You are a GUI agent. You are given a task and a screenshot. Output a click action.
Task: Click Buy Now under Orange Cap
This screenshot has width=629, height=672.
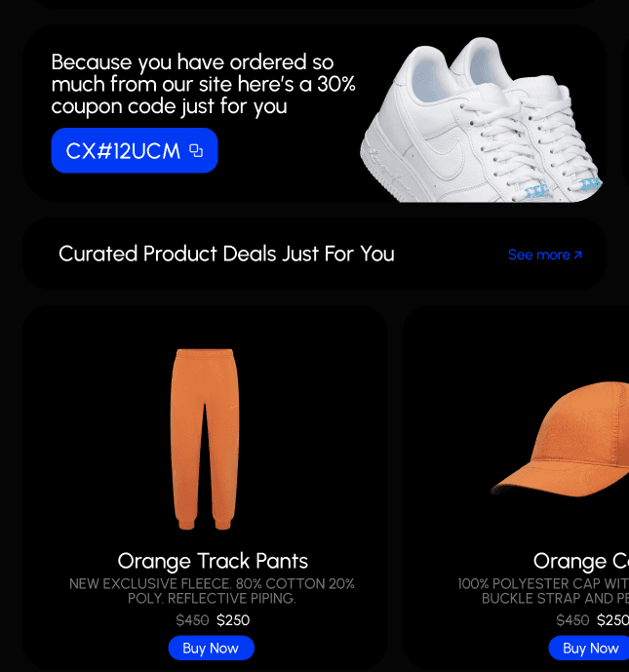tap(590, 648)
